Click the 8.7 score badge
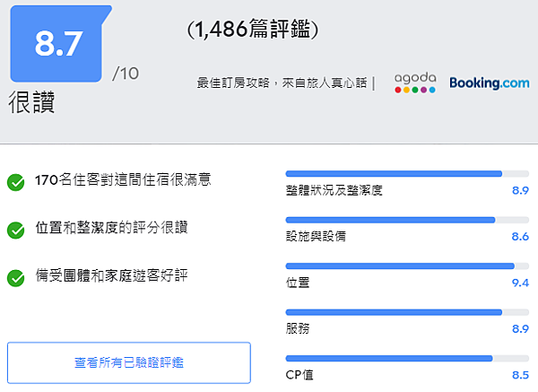538x392 pixels. tap(60, 44)
